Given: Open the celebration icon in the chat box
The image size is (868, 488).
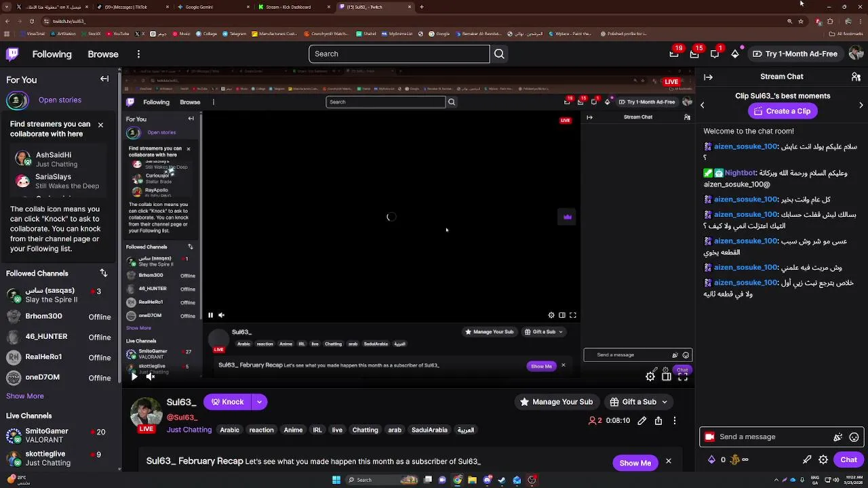Looking at the screenshot, I should (838, 437).
